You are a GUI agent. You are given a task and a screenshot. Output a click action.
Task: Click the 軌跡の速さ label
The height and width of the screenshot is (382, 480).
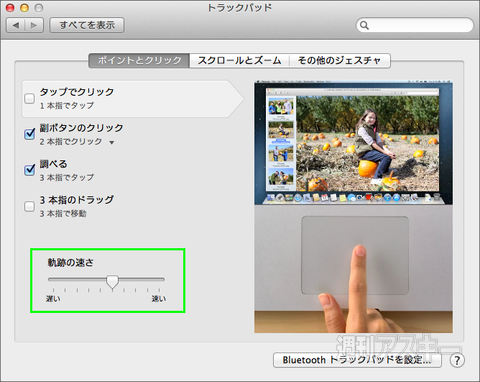(x=71, y=263)
